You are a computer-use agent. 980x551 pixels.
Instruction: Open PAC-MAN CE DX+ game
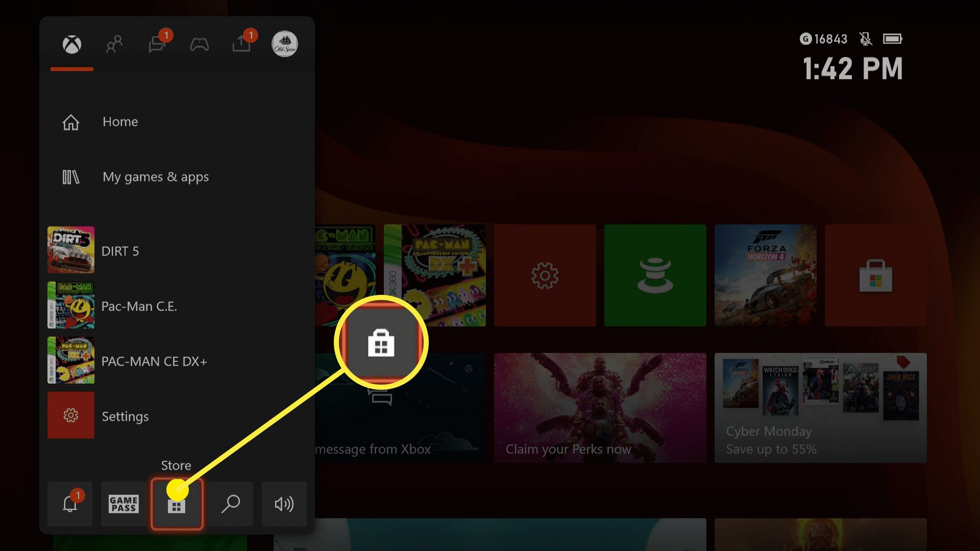pyautogui.click(x=154, y=361)
